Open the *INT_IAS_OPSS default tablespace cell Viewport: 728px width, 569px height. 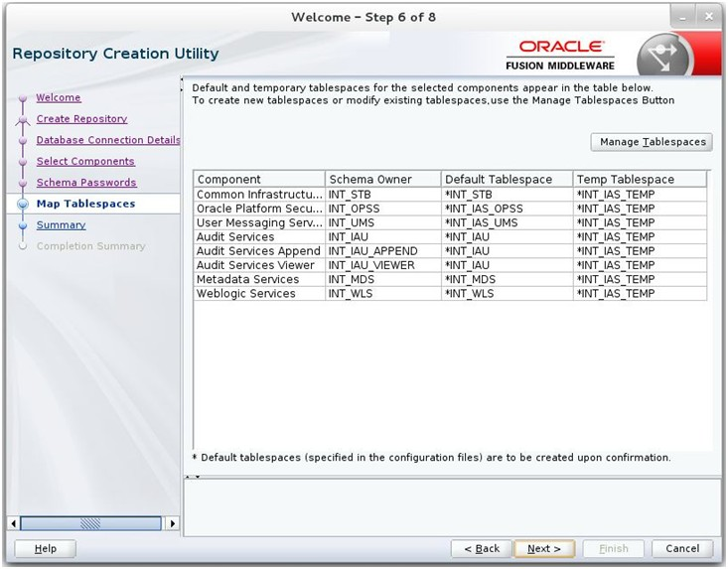click(507, 209)
